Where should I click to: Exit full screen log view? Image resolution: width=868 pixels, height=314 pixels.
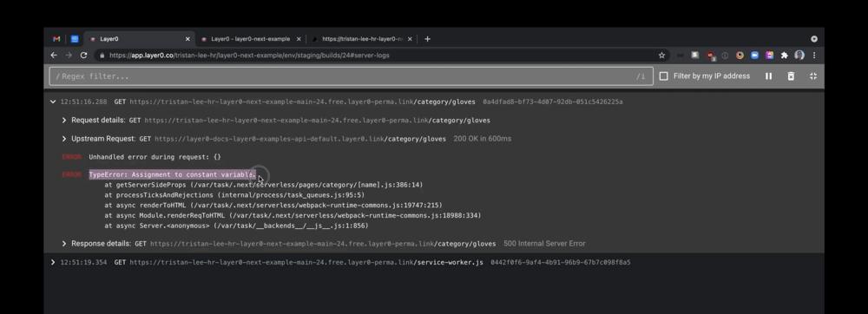point(812,76)
